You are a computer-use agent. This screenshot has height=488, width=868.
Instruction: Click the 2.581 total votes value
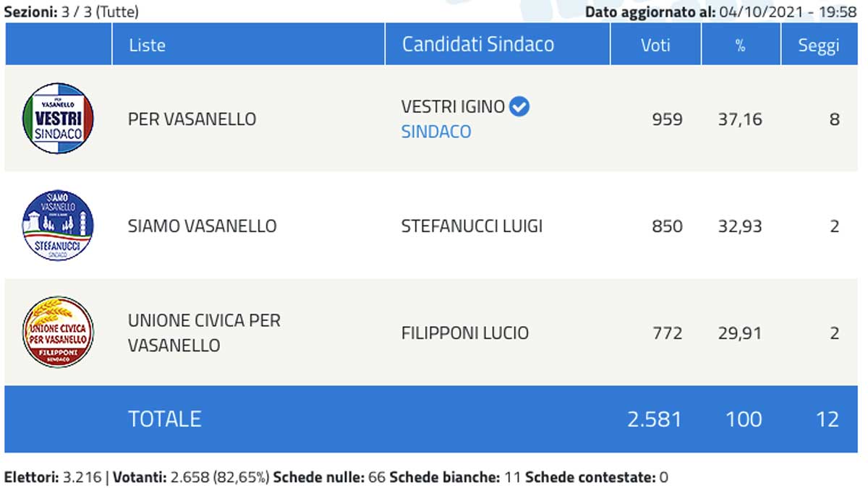[655, 419]
